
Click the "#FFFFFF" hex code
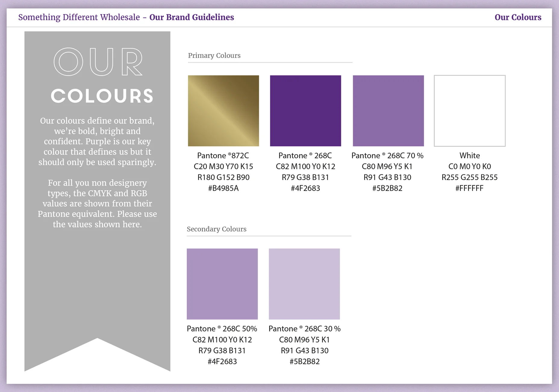470,188
